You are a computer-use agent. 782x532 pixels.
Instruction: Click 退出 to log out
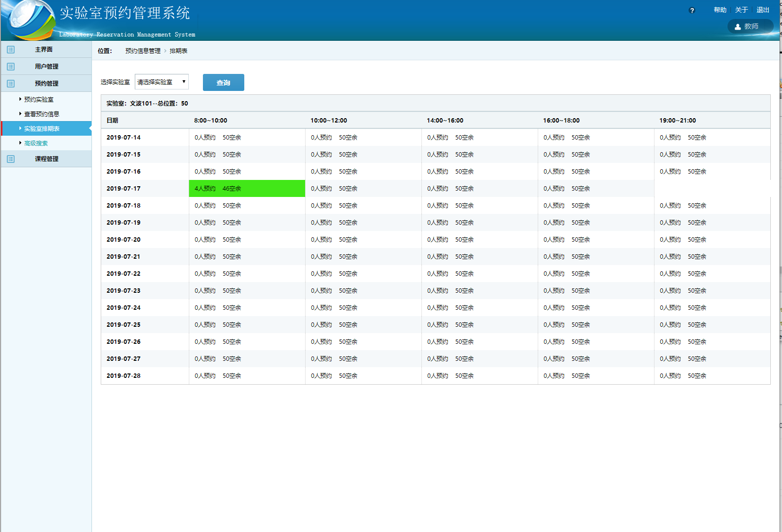click(x=763, y=10)
